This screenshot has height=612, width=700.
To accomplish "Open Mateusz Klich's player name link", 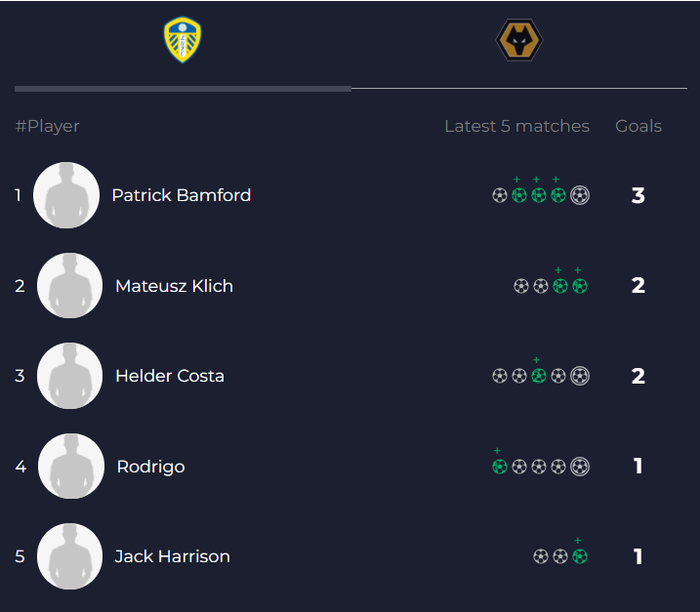I will 174,286.
